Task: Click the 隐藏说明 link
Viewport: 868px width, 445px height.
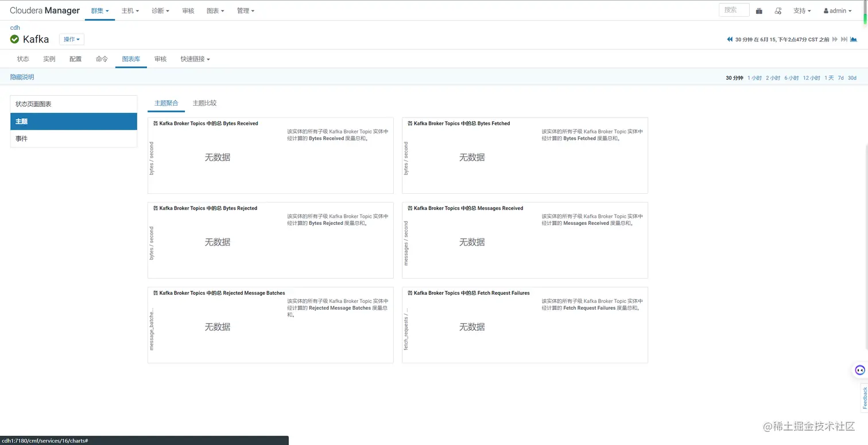Action: (22, 77)
